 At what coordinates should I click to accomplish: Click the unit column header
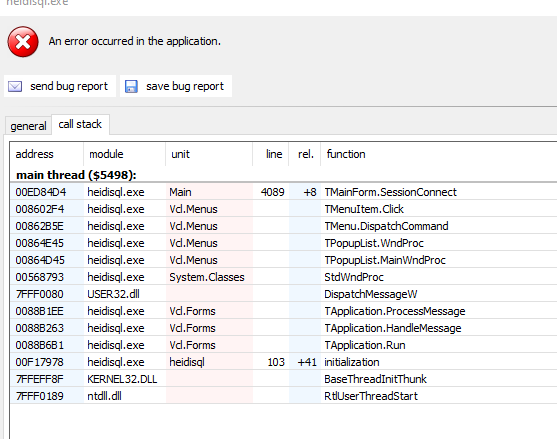[180, 154]
